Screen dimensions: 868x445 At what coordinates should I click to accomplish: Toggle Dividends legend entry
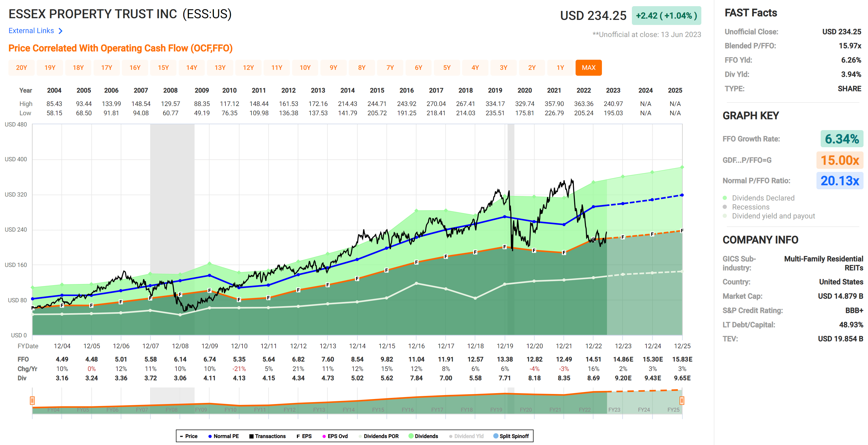tap(423, 436)
